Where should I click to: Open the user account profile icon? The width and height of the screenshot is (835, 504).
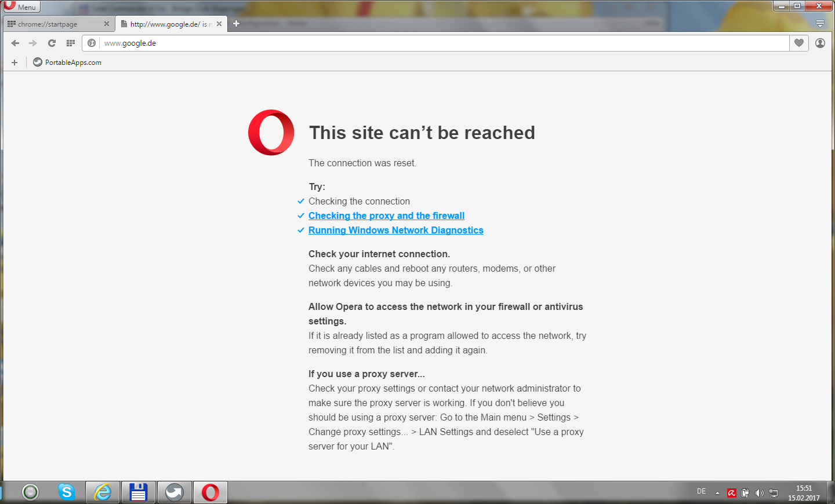click(x=820, y=43)
